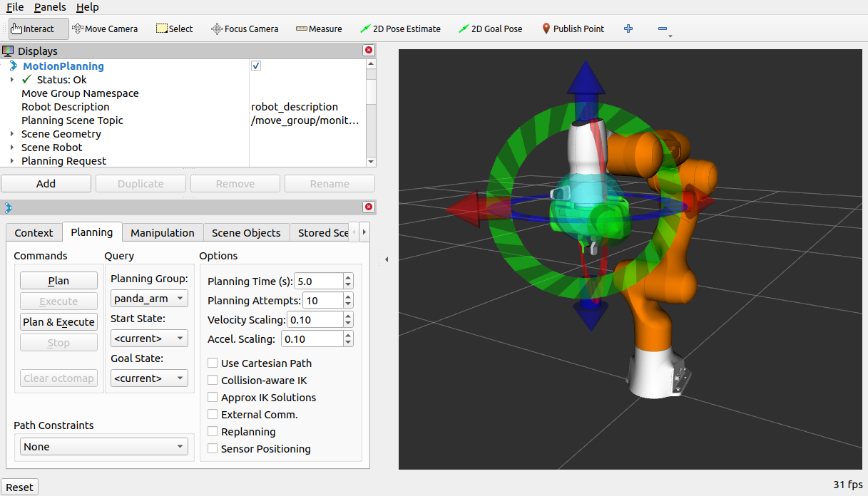
Task: Switch to the Scene Objects tab
Action: pyautogui.click(x=246, y=232)
